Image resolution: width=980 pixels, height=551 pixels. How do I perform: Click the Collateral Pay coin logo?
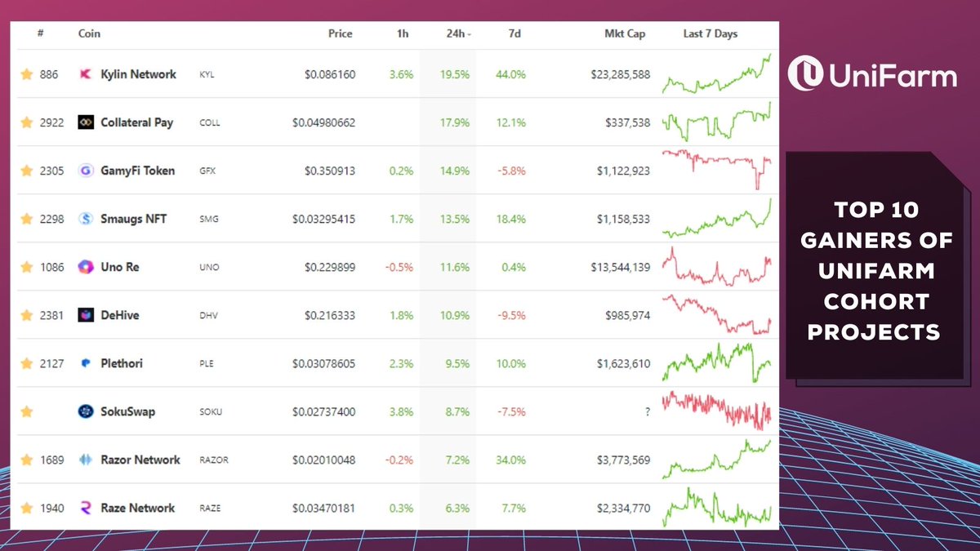85,122
